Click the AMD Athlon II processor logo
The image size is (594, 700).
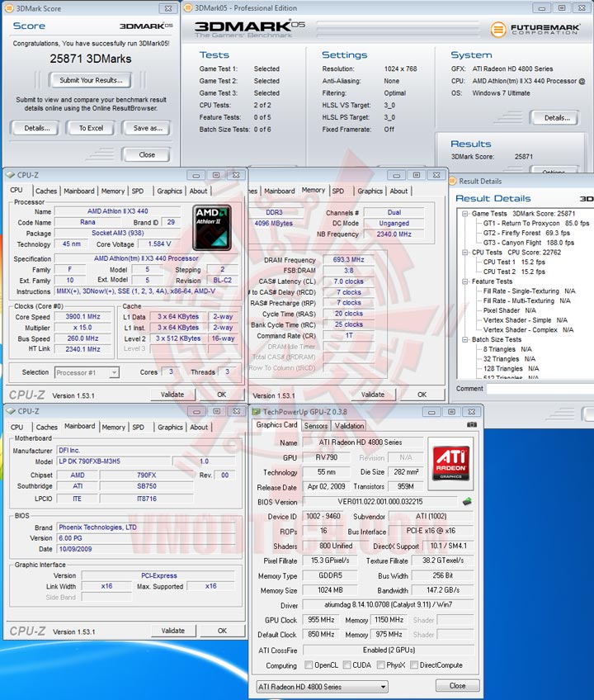[x=212, y=227]
